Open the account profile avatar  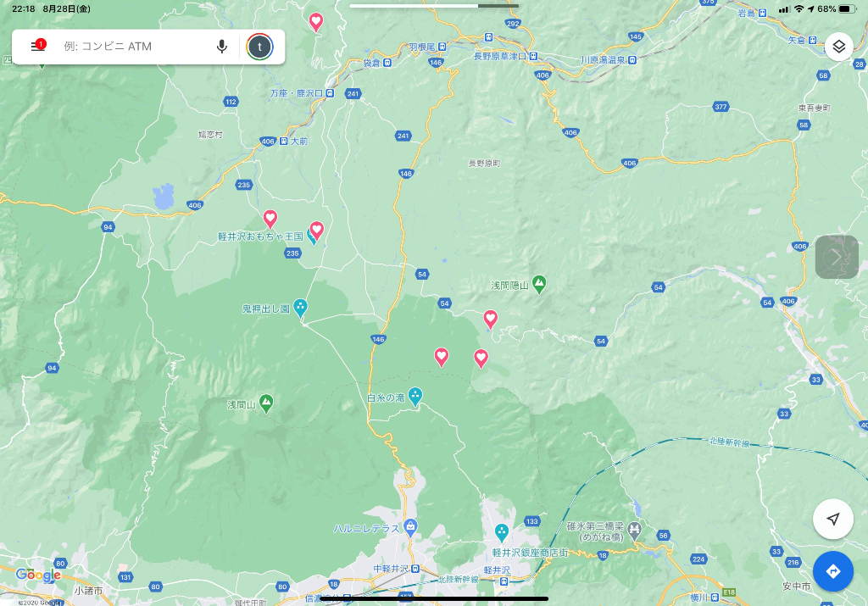[259, 47]
